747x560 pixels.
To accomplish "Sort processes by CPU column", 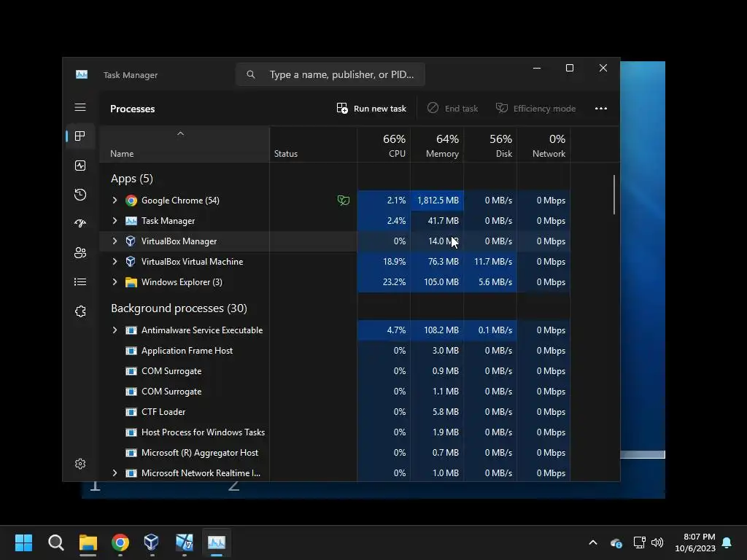I will [x=384, y=145].
